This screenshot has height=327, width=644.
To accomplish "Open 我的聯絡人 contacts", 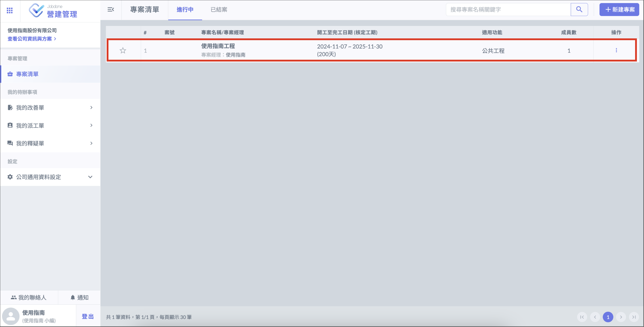I will pyautogui.click(x=29, y=297).
